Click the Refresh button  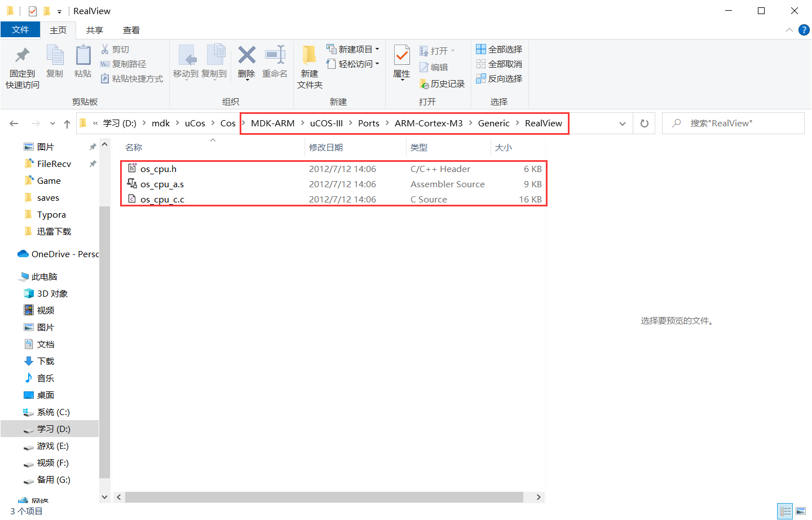click(x=645, y=124)
